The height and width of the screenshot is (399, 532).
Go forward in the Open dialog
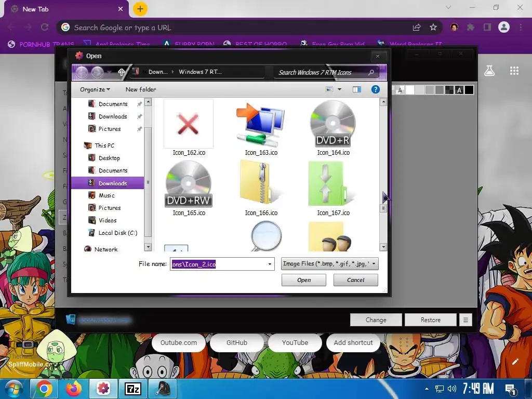(97, 72)
